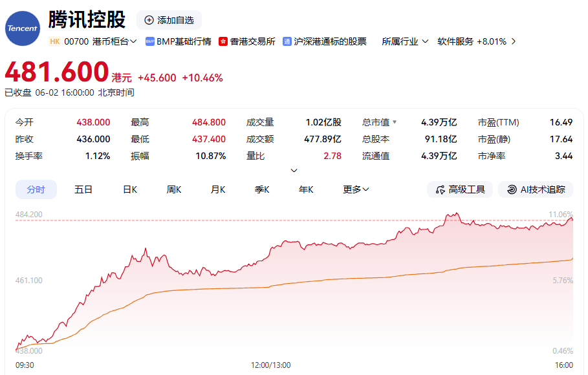Click the 最高 value 484.800
This screenshot has height=375, width=588.
click(209, 122)
